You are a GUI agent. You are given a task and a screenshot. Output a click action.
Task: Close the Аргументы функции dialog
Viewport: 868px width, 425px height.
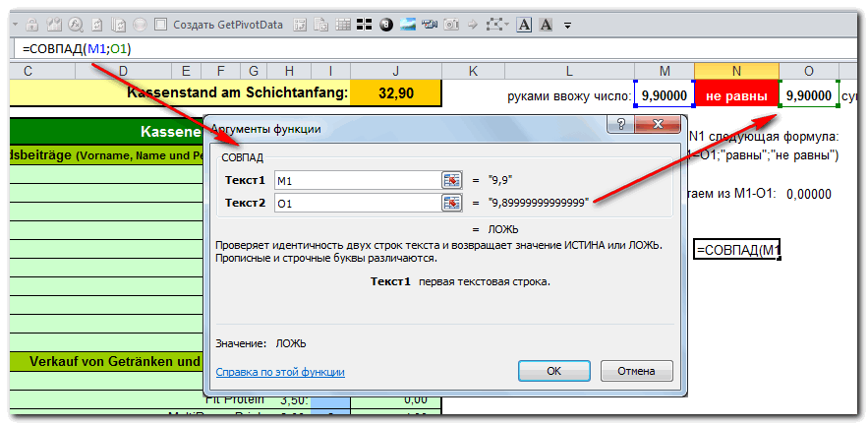point(657,124)
